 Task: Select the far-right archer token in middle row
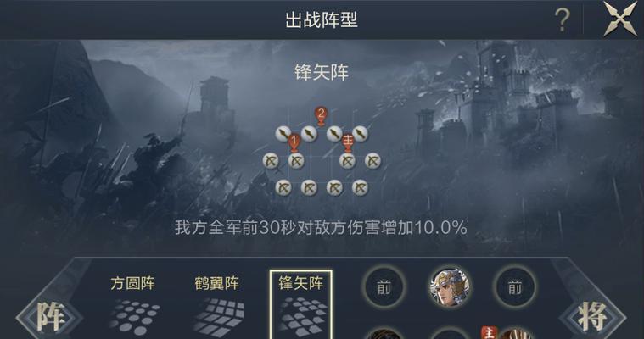(x=372, y=161)
